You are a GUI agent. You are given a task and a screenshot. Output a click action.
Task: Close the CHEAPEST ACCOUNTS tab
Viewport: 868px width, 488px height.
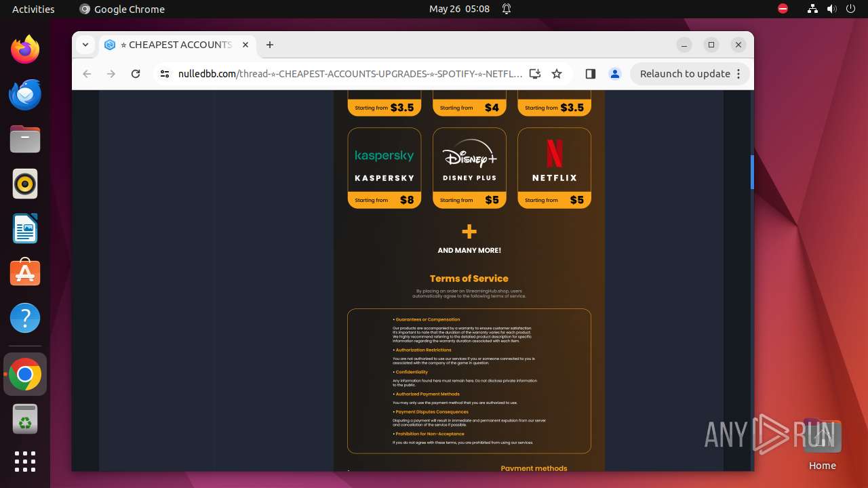coord(245,45)
